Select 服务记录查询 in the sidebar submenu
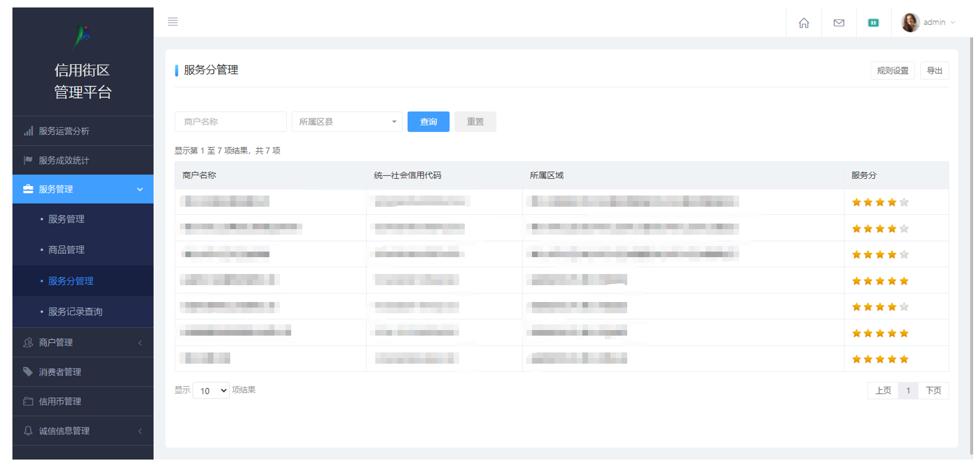 (x=75, y=312)
